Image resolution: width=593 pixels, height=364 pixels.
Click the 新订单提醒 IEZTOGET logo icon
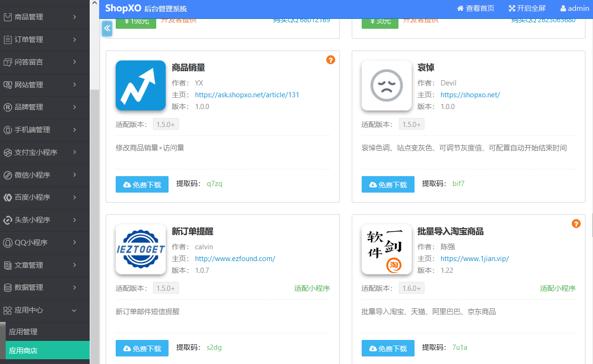click(x=141, y=249)
